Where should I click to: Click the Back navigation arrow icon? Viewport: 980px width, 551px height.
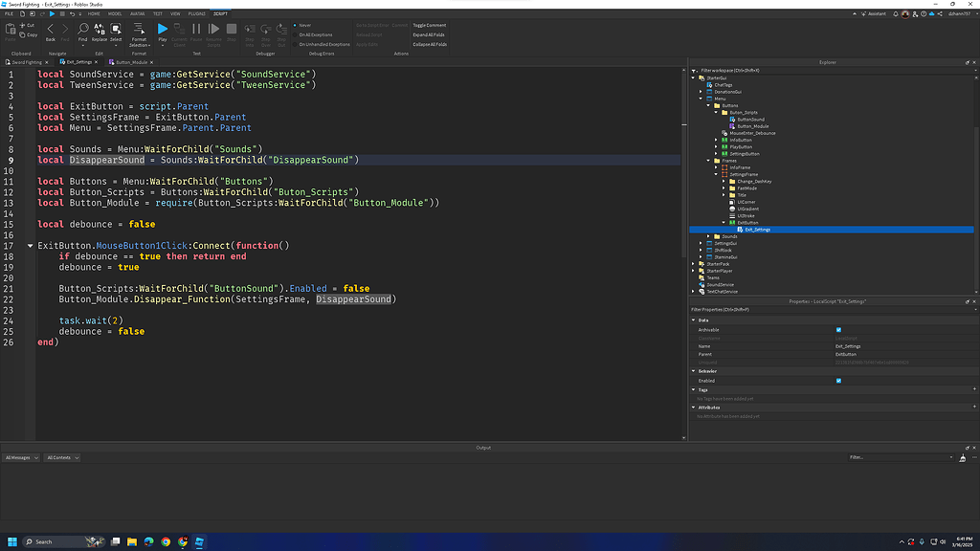pos(51,29)
